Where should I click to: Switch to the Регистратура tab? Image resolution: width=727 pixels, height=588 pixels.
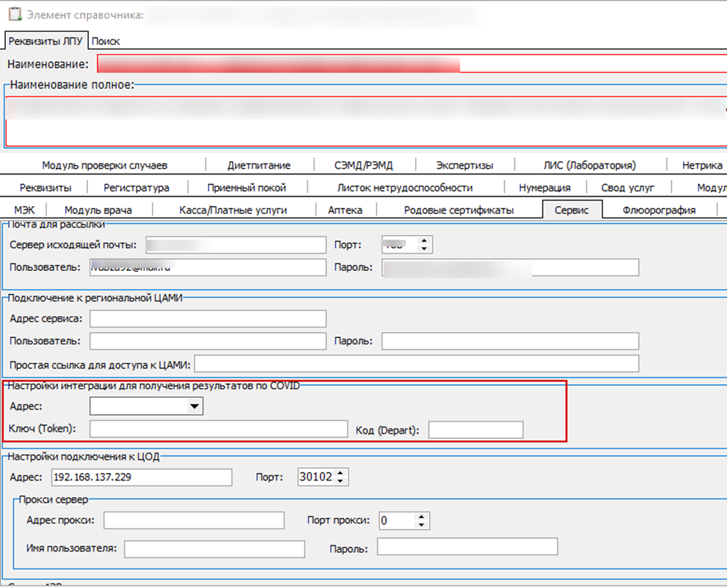coord(136,187)
